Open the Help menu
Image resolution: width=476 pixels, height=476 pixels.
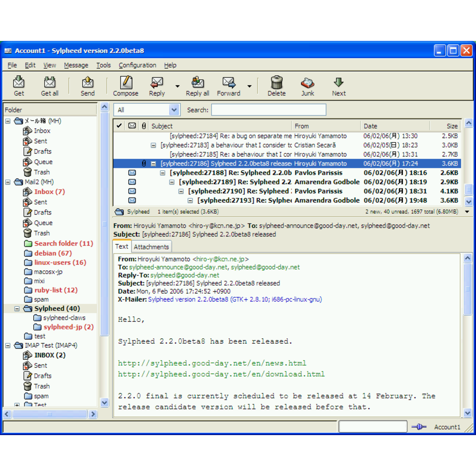click(170, 65)
